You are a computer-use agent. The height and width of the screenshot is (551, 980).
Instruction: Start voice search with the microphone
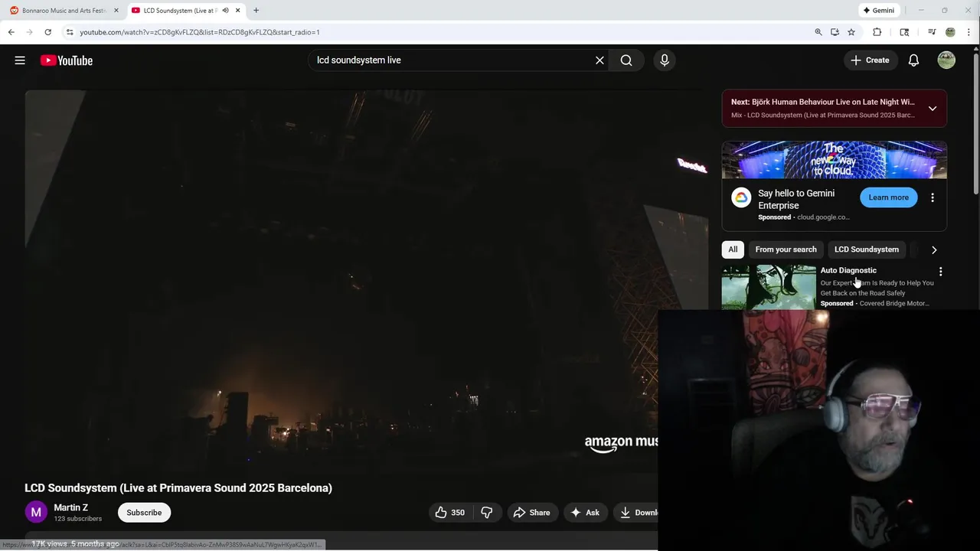click(665, 60)
